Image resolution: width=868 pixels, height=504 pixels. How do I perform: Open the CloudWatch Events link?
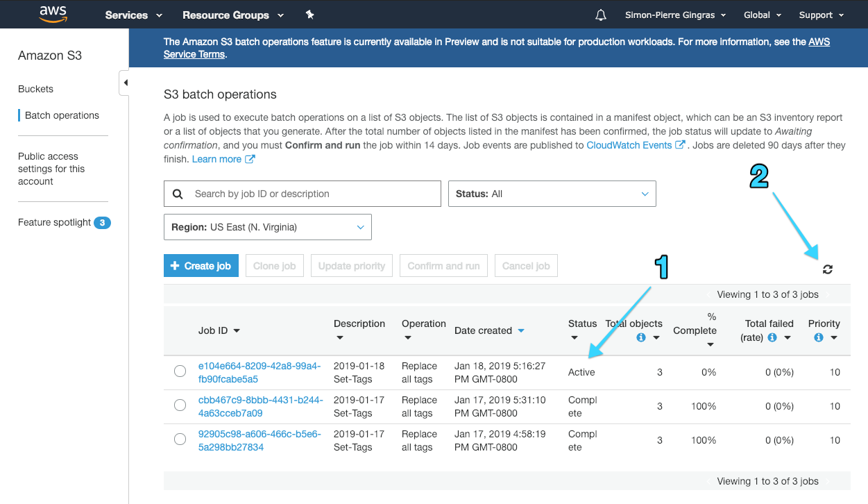[x=630, y=145]
